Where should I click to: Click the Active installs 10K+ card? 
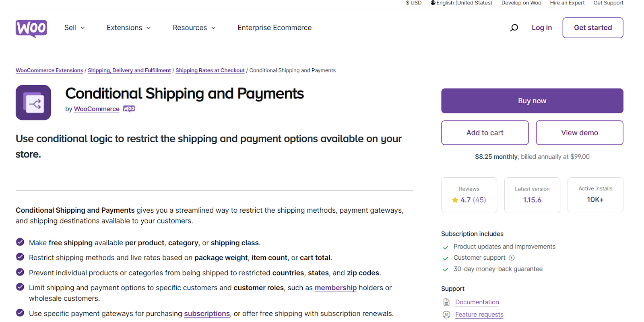595,195
